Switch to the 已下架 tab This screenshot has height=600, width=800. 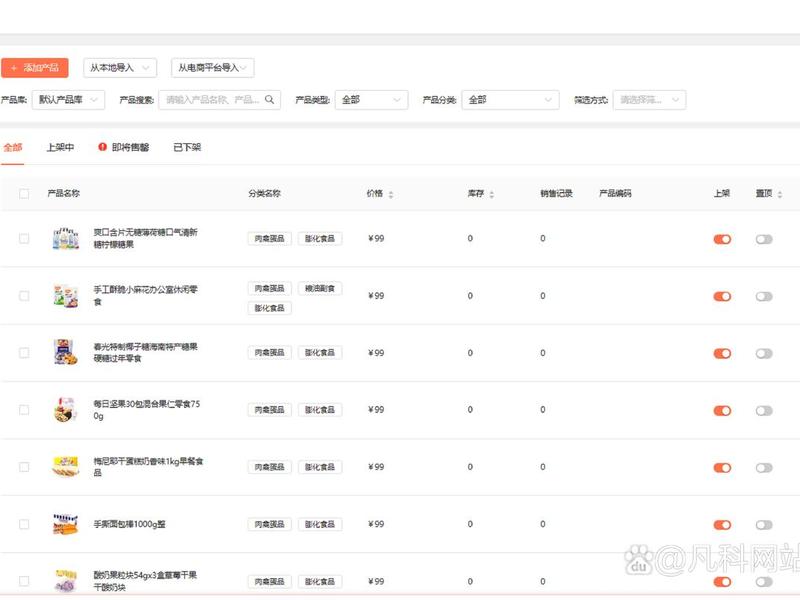point(187,147)
